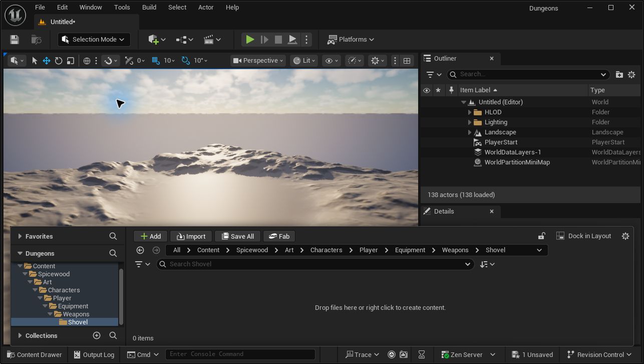Open the Perspective view dropdown
The width and height of the screenshot is (644, 364).
click(x=258, y=61)
